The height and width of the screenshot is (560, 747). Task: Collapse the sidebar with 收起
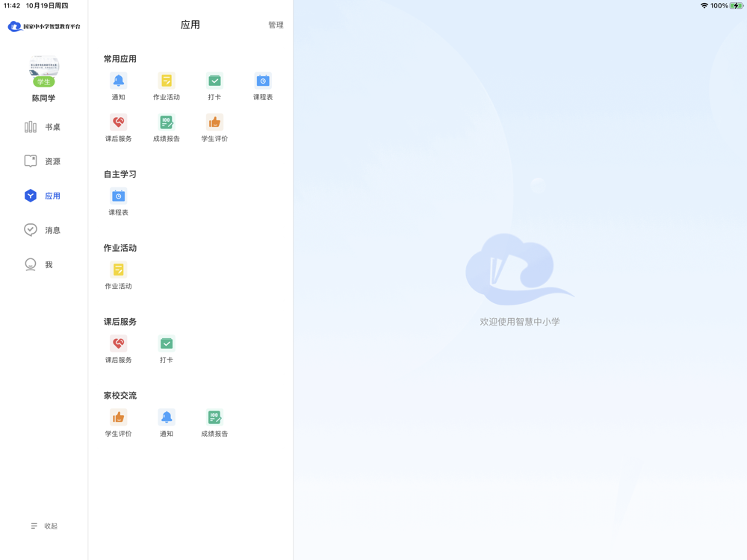click(44, 526)
